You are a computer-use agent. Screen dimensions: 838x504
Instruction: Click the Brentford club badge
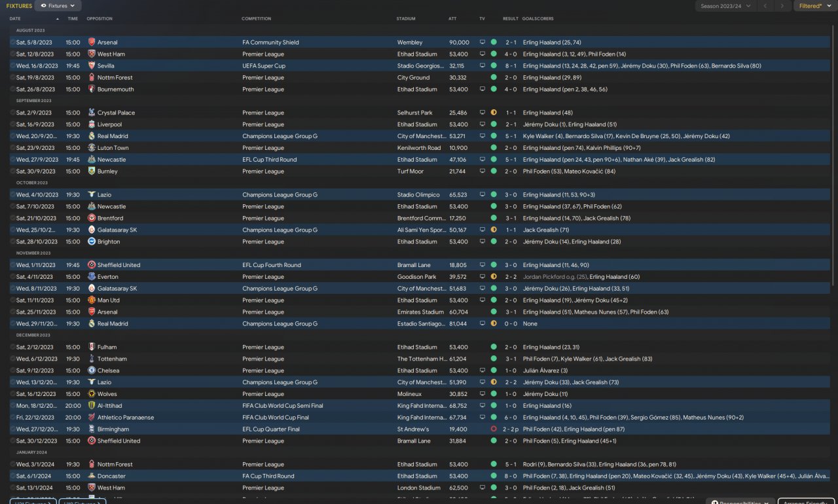tap(92, 219)
